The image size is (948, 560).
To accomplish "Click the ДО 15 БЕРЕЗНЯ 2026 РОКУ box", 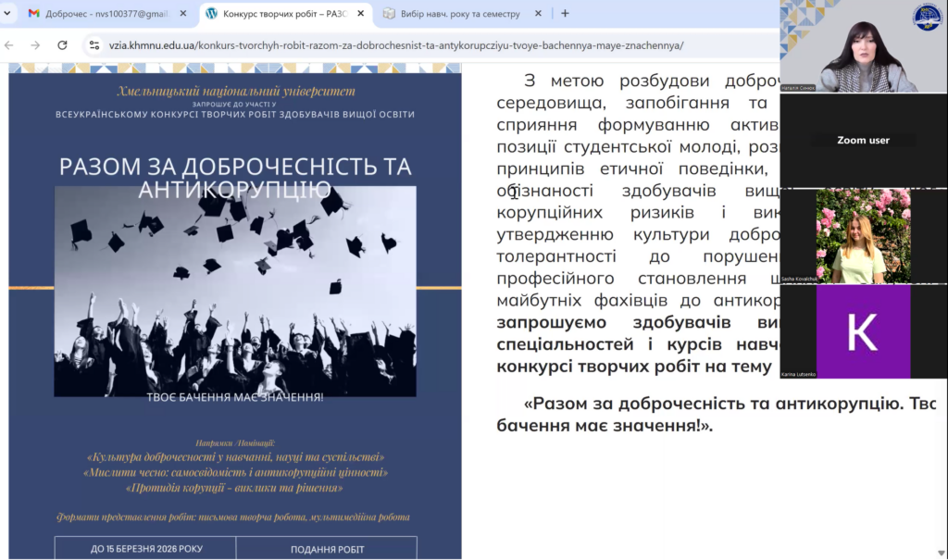I will (145, 548).
